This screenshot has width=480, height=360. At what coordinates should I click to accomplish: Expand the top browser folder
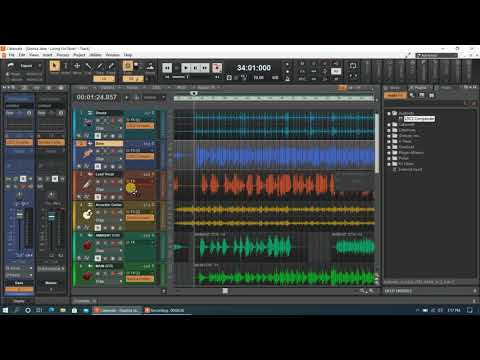click(389, 113)
